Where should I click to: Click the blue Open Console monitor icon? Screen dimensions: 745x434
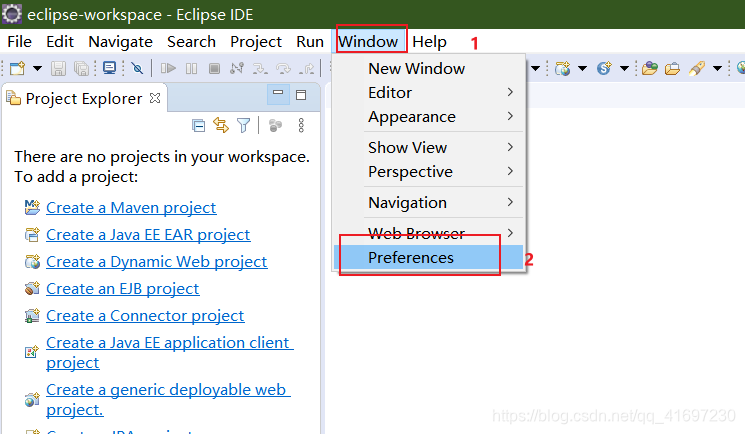click(109, 68)
